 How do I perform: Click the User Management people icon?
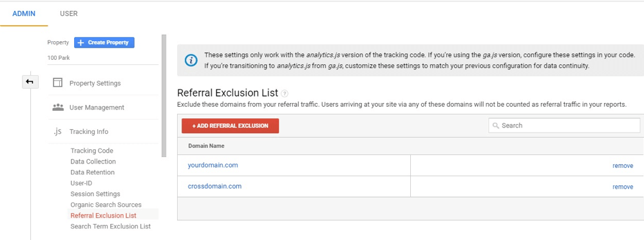[x=59, y=107]
